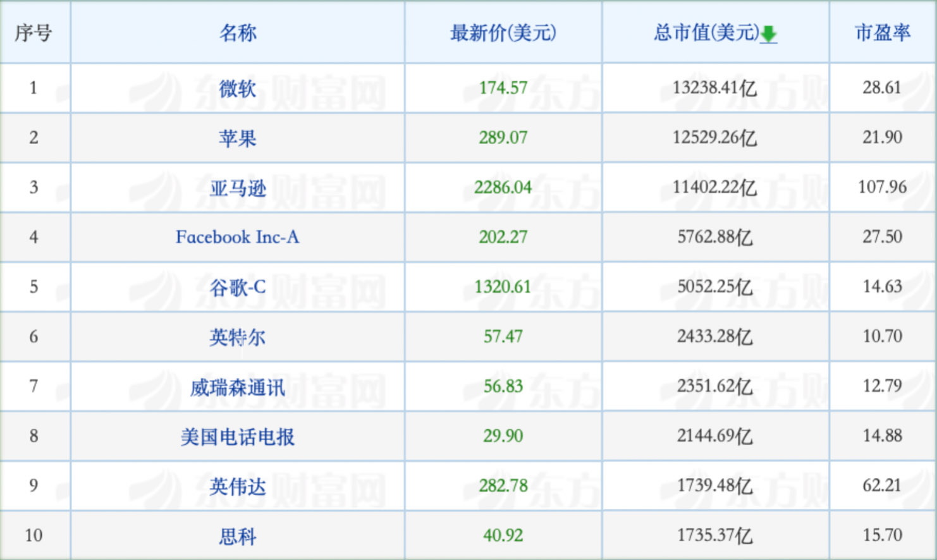The height and width of the screenshot is (560, 937).
Task: Select price 29.90 in 美国电话电报 row
Action: [x=503, y=436]
